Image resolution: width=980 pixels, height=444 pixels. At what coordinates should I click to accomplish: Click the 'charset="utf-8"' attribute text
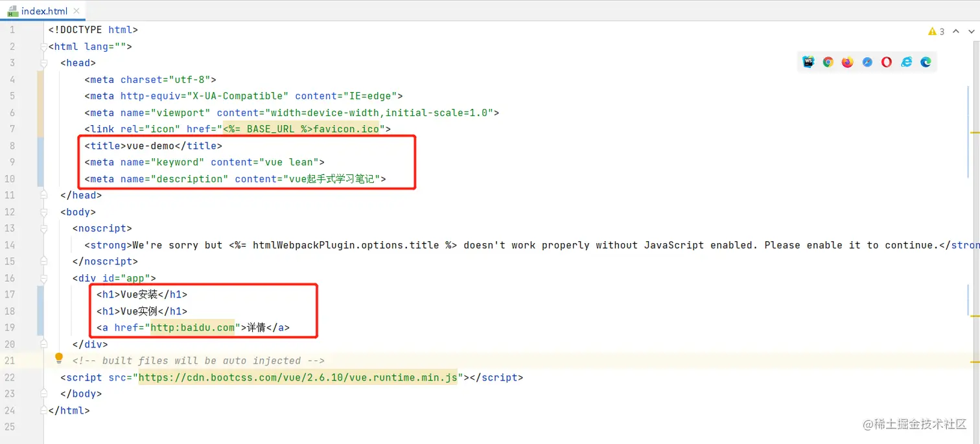coord(165,80)
